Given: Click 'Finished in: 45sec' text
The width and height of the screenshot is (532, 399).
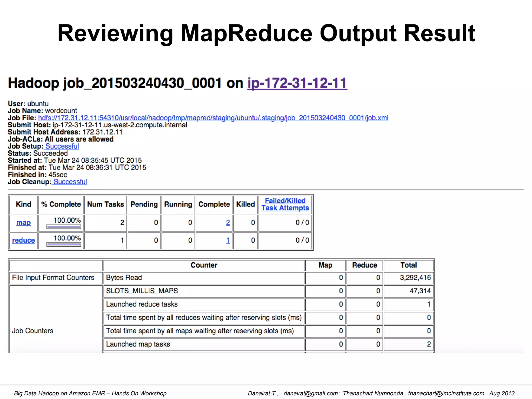Looking at the screenshot, I should (x=37, y=175).
